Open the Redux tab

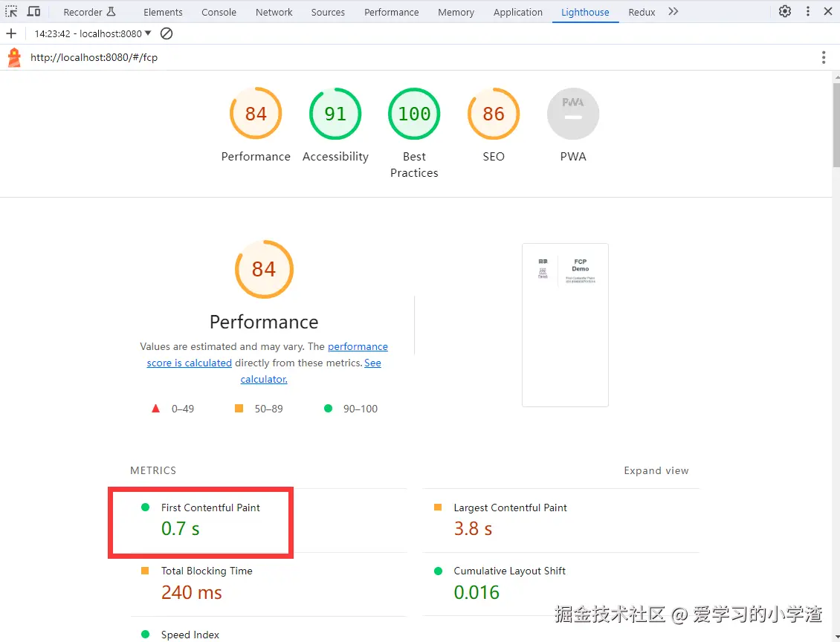coord(642,12)
